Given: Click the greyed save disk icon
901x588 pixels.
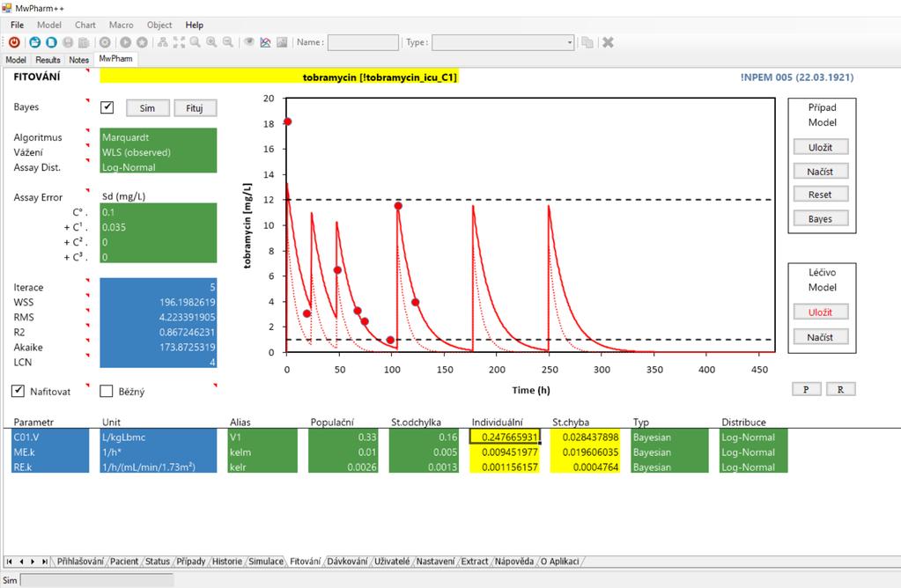Looking at the screenshot, I should pos(68,42).
